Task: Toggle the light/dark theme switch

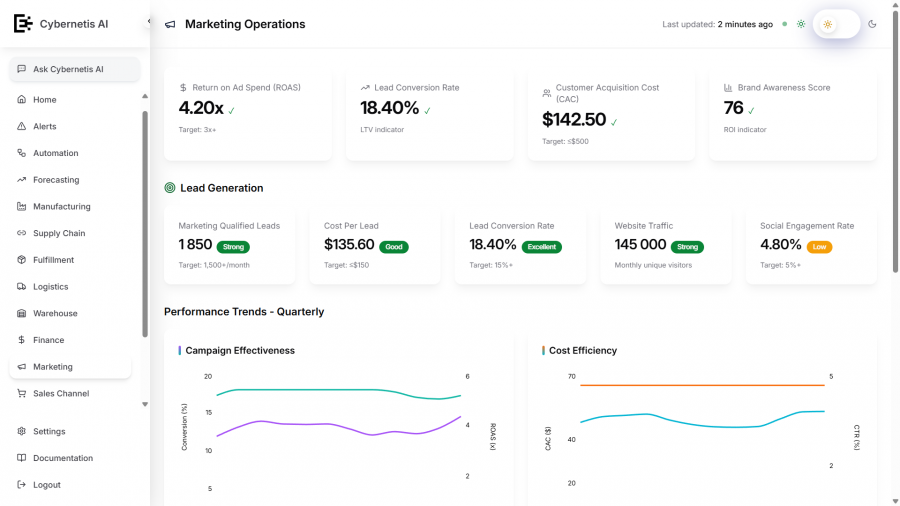Action: 837,24
